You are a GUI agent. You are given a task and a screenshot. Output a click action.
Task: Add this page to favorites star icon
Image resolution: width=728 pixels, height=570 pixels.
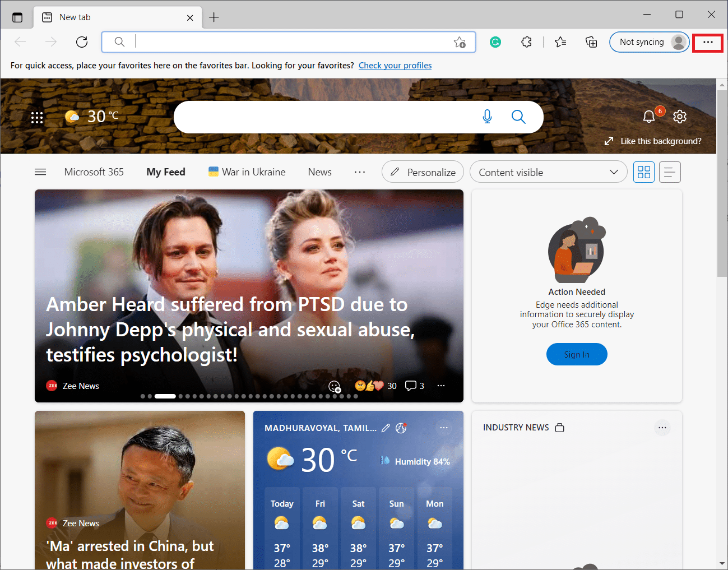click(460, 42)
